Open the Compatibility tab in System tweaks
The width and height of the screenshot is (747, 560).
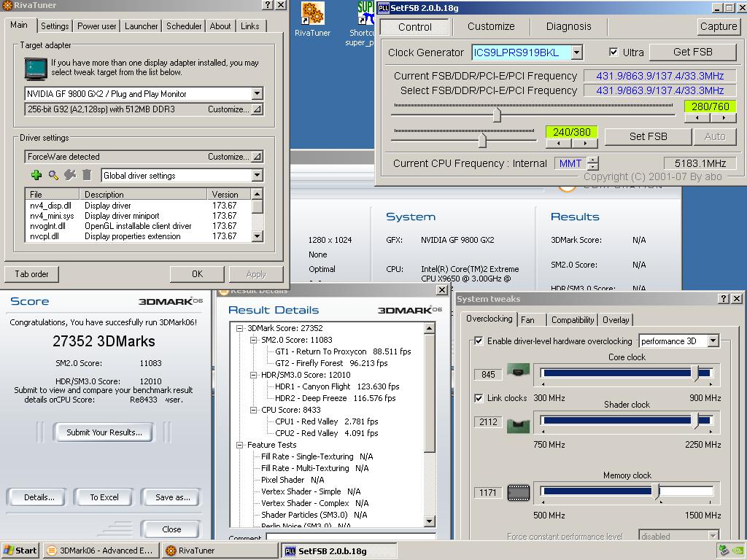pos(573,320)
